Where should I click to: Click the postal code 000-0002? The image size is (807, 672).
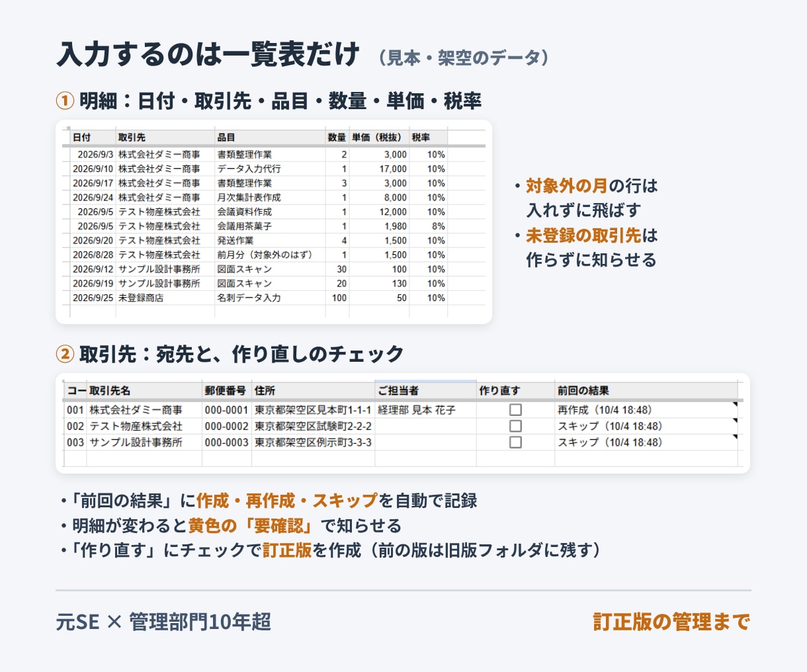(226, 426)
